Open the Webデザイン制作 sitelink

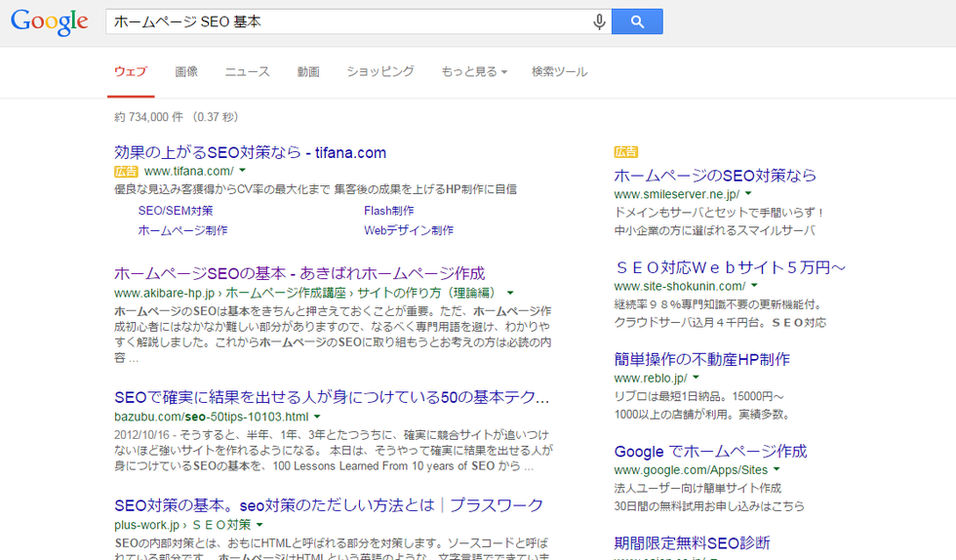(409, 230)
